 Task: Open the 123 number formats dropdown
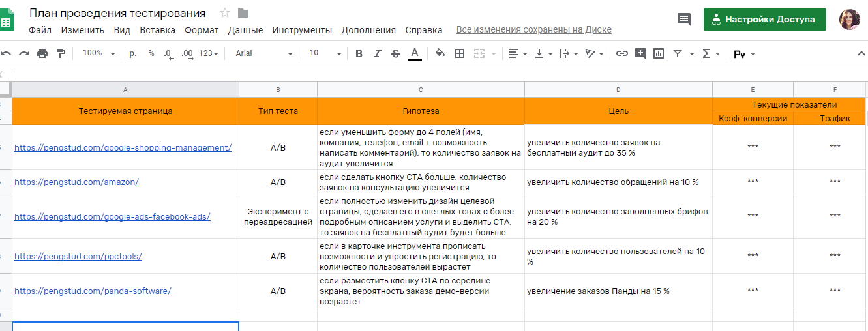tap(209, 53)
